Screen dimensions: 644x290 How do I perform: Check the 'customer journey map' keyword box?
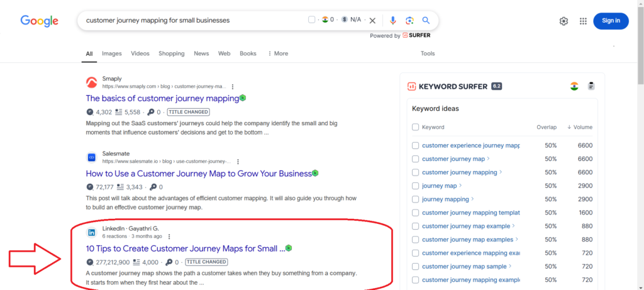(415, 159)
